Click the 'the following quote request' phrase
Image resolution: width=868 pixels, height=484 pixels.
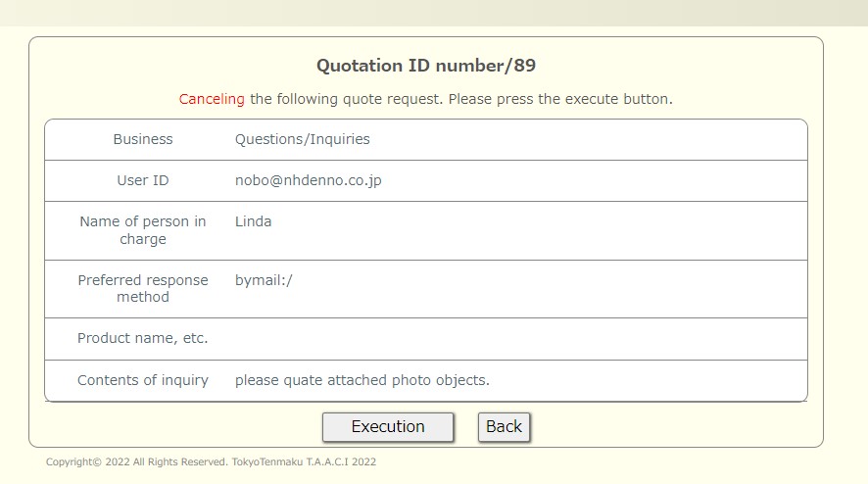(x=346, y=99)
